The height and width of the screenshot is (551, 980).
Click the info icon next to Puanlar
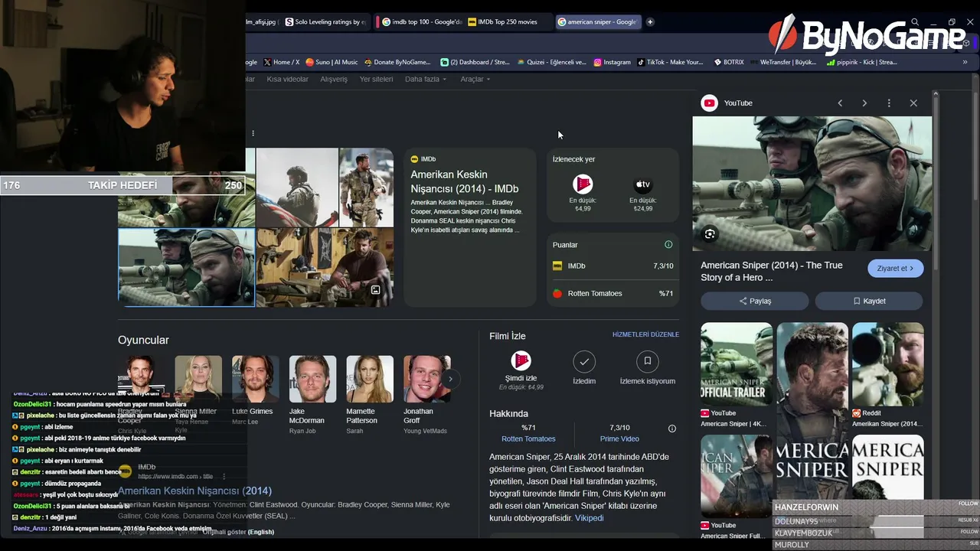point(668,245)
